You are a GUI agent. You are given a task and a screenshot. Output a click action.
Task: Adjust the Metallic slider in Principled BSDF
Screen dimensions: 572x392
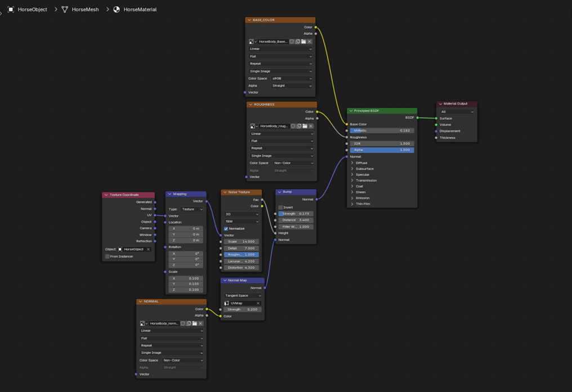(382, 130)
